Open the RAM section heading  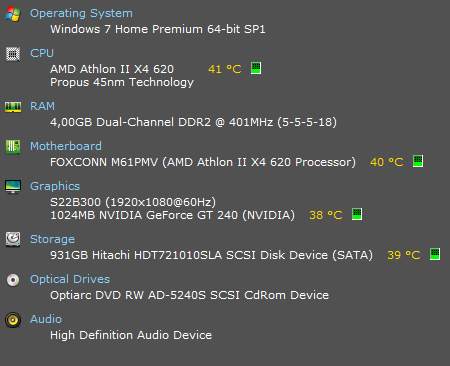(x=42, y=106)
